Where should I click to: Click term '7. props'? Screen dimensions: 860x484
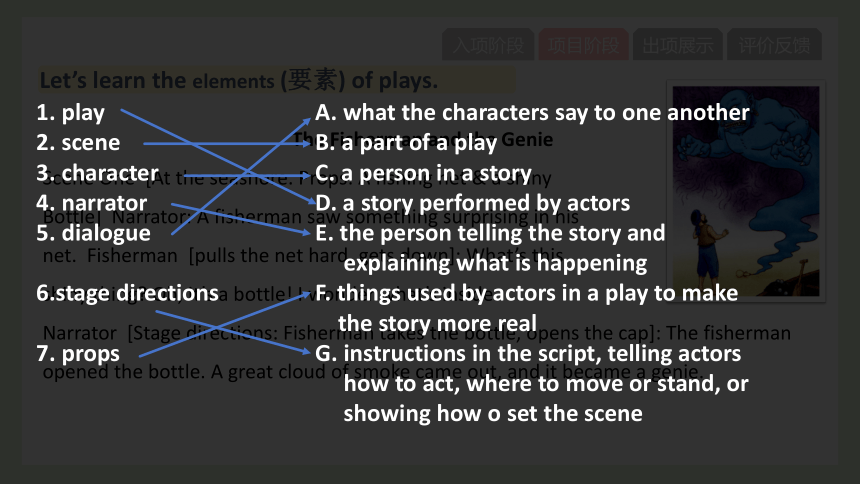coord(78,354)
